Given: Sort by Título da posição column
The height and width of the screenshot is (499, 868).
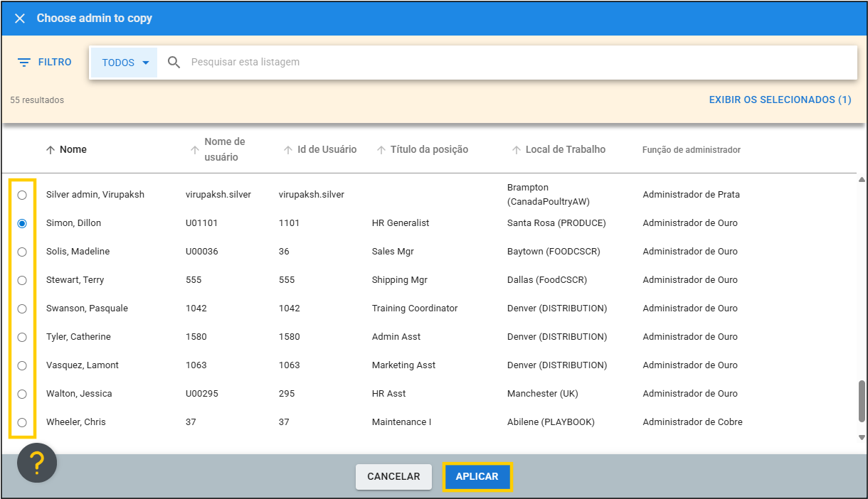Looking at the screenshot, I should click(422, 149).
